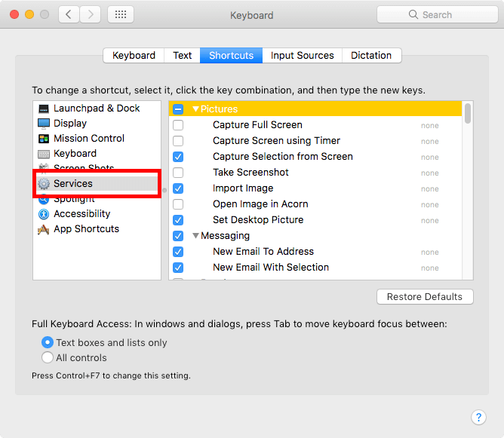Viewport: 504px width, 438px height.
Task: Select the Mission Control category
Action: click(x=97, y=139)
